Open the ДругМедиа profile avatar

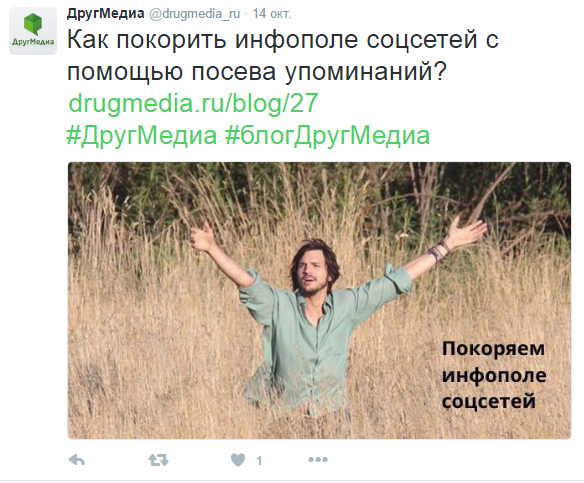(x=33, y=31)
